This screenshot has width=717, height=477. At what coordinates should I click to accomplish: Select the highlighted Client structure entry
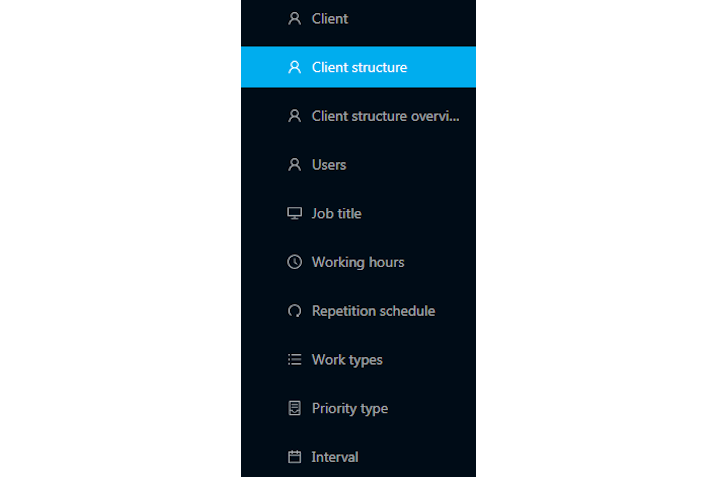(358, 67)
